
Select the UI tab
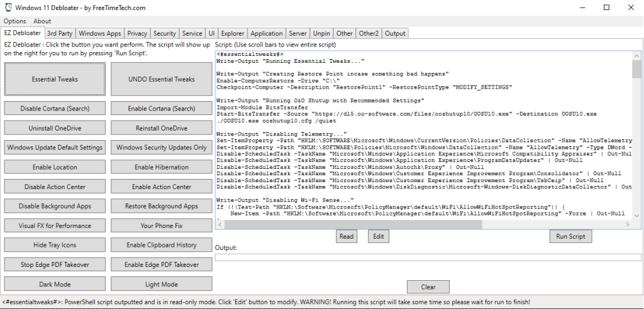click(x=211, y=34)
